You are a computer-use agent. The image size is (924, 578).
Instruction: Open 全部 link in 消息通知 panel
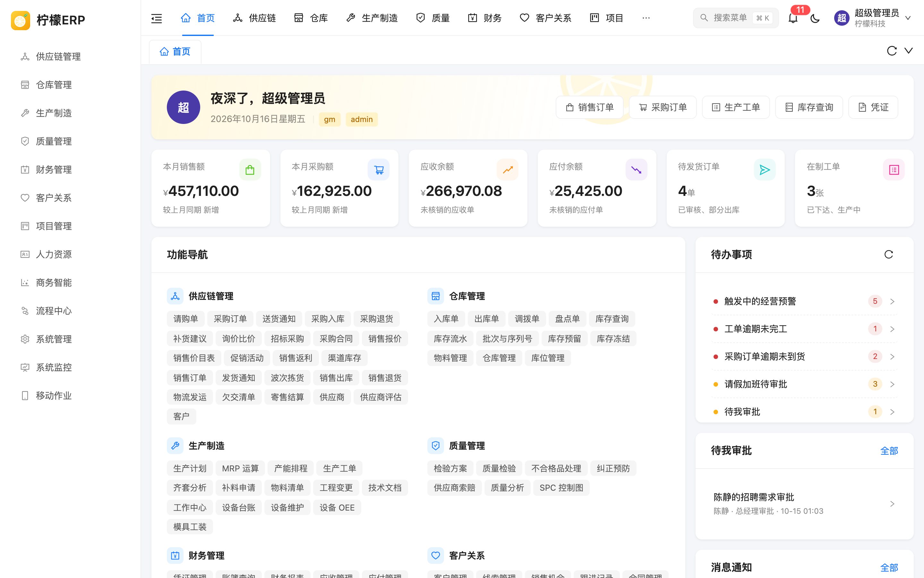click(x=889, y=568)
